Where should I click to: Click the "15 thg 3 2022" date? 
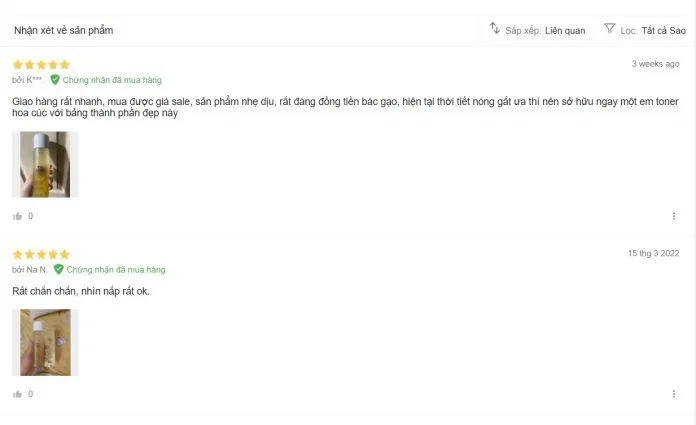coord(653,253)
